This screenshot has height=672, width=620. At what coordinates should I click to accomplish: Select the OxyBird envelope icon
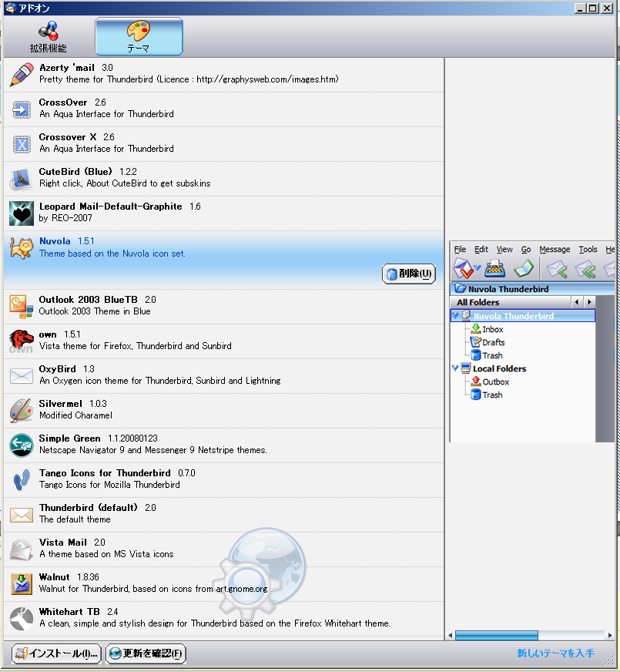pyautogui.click(x=22, y=376)
